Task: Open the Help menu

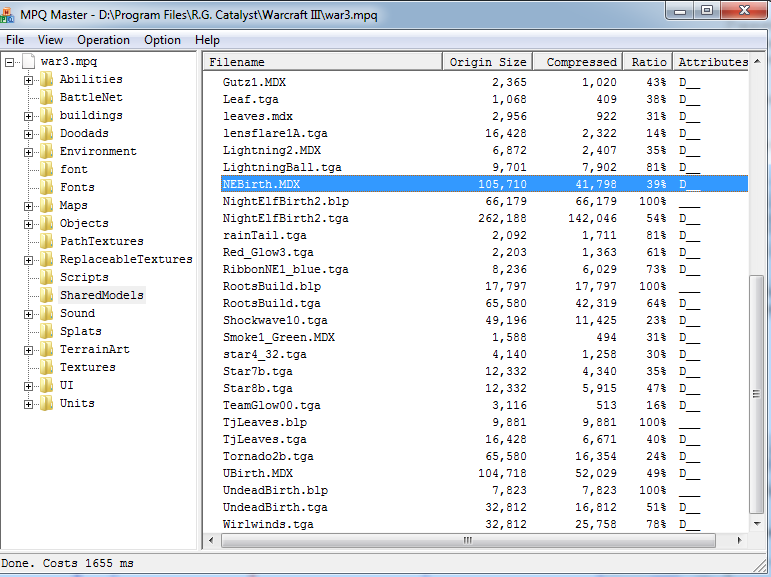Action: (x=207, y=40)
